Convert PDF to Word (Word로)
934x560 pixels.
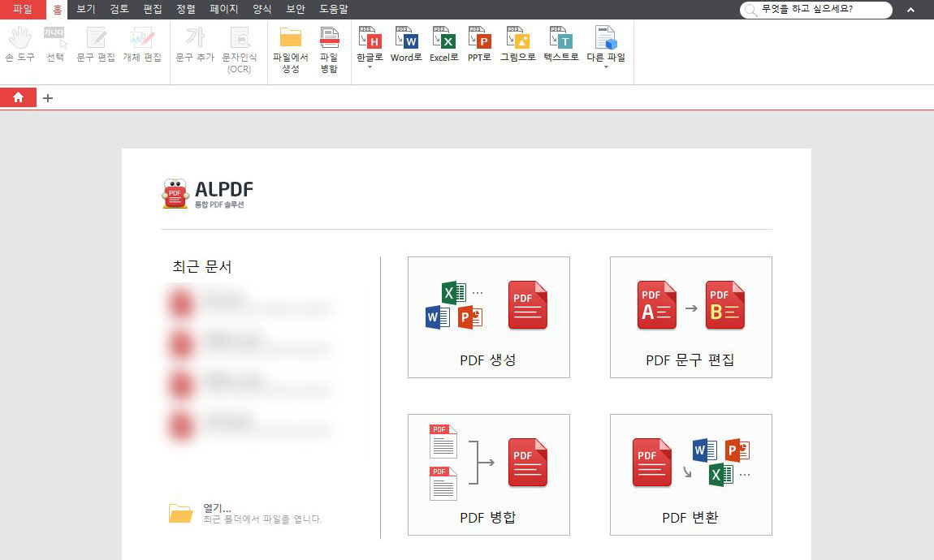406,45
